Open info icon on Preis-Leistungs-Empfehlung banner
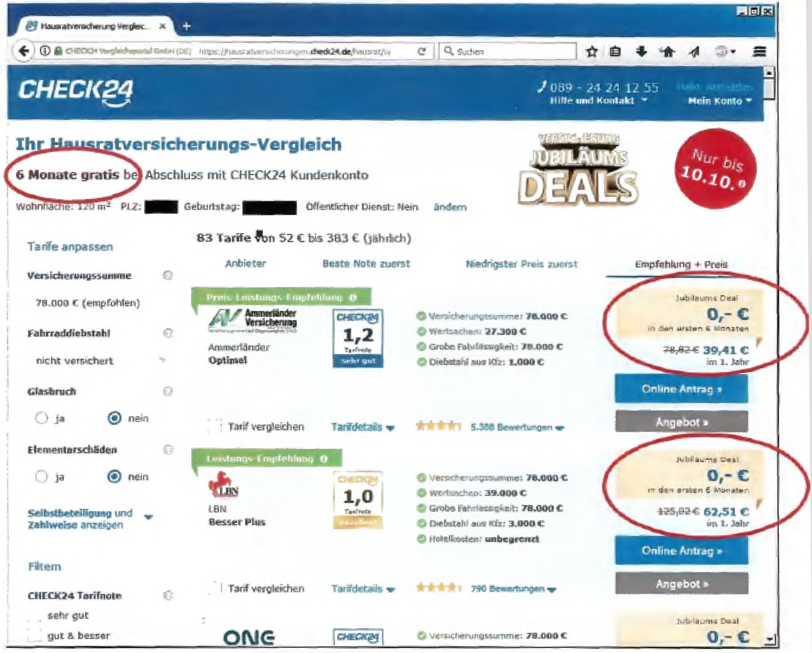Screen dimensions: 812x653 pos(353,298)
